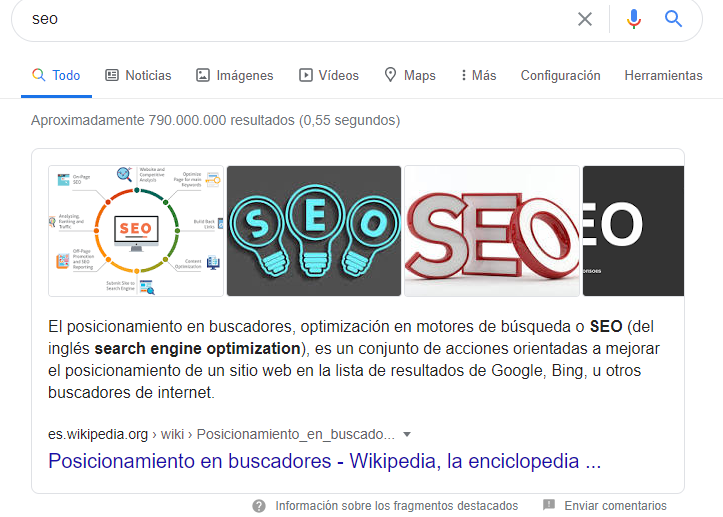Image resolution: width=723 pixels, height=517 pixels.
Task: Switch to the Imágenes tab
Action: click(x=234, y=75)
